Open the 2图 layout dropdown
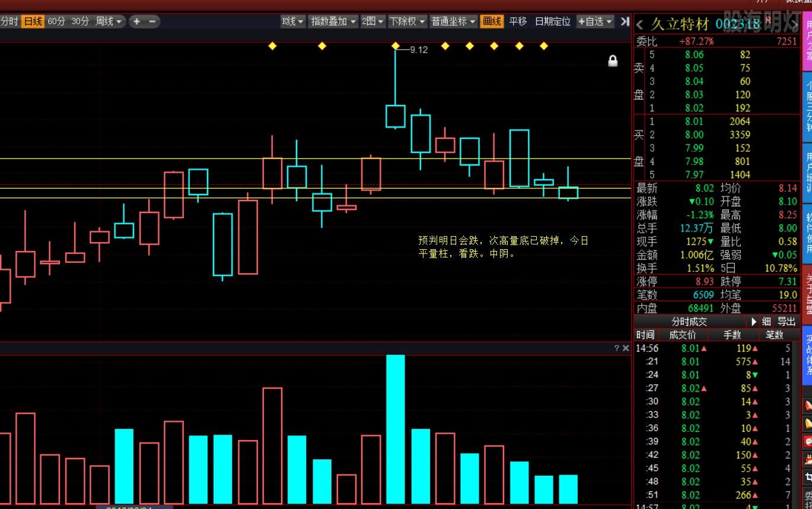 click(373, 21)
